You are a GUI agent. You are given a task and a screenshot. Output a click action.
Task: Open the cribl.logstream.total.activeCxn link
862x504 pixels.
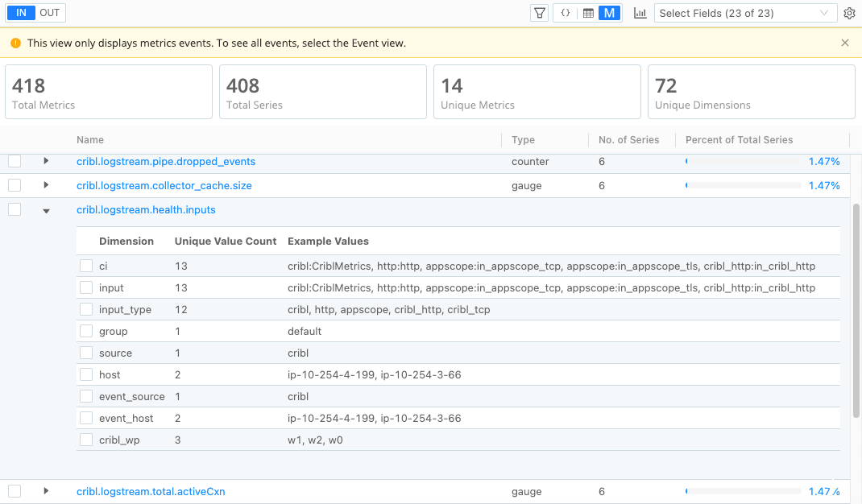click(x=151, y=490)
